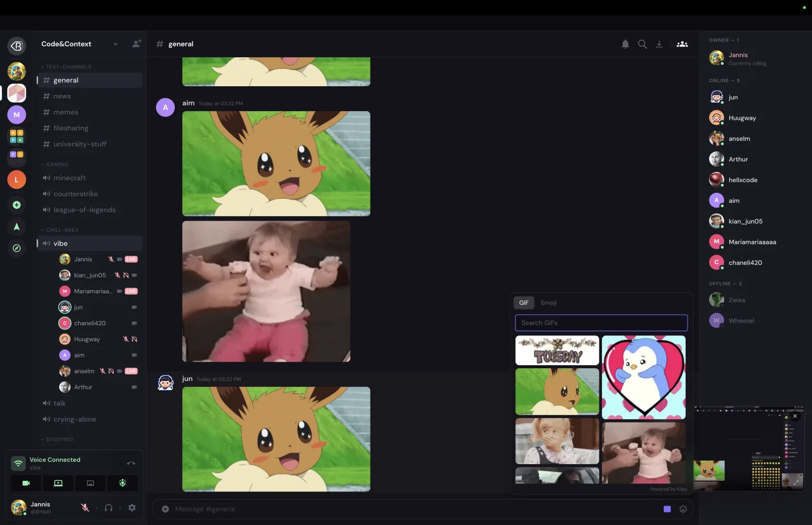812x525 pixels.
Task: Select the excited baby GIF thumbnail in picker
Action: pos(644,453)
